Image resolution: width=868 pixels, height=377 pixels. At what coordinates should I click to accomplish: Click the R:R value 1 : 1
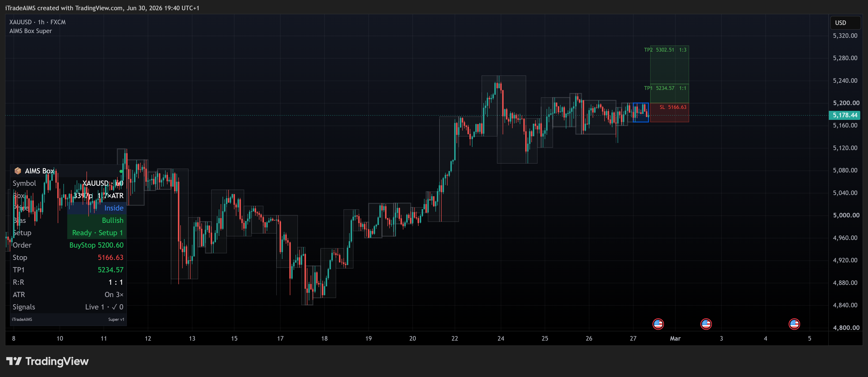point(116,282)
